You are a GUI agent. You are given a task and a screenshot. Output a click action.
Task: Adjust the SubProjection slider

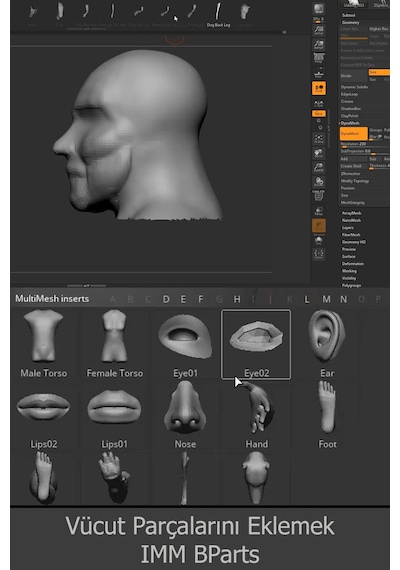click(365, 152)
